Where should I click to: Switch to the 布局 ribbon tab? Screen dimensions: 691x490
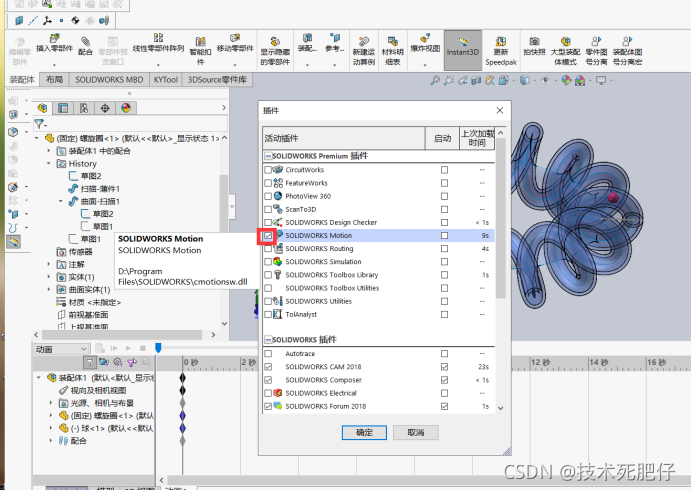click(x=54, y=80)
